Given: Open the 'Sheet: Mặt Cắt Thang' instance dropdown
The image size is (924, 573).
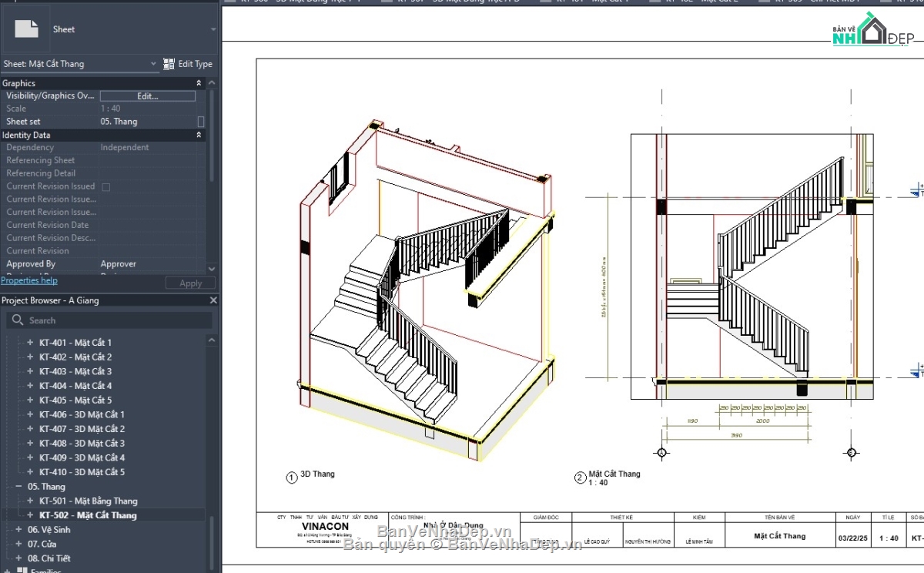Looking at the screenshot, I should (x=153, y=64).
